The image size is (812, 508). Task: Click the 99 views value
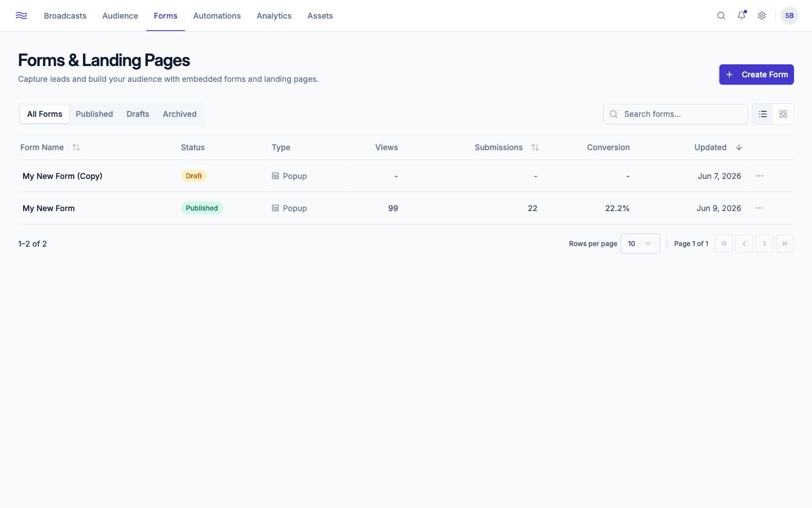pyautogui.click(x=393, y=208)
